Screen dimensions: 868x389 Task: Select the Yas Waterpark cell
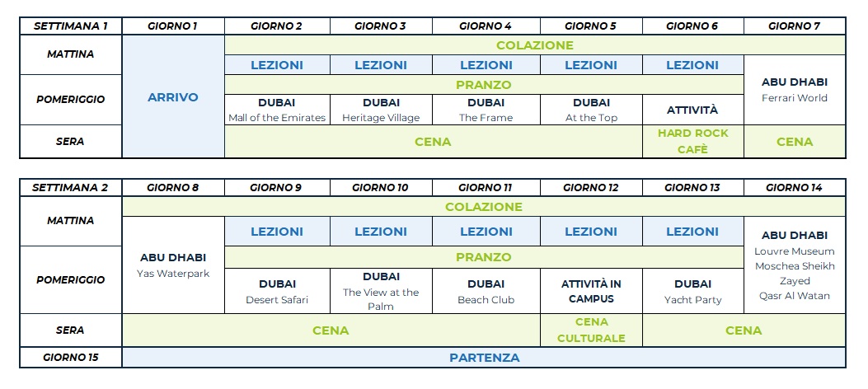point(173,265)
